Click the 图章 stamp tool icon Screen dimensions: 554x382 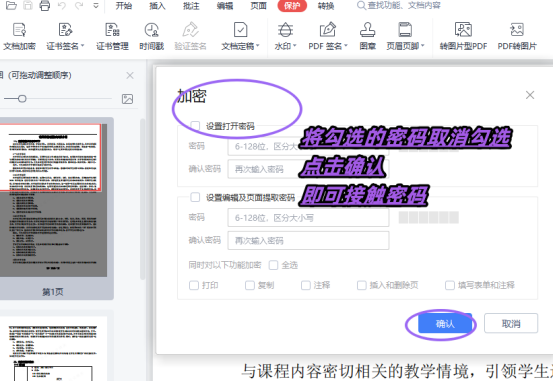(367, 30)
